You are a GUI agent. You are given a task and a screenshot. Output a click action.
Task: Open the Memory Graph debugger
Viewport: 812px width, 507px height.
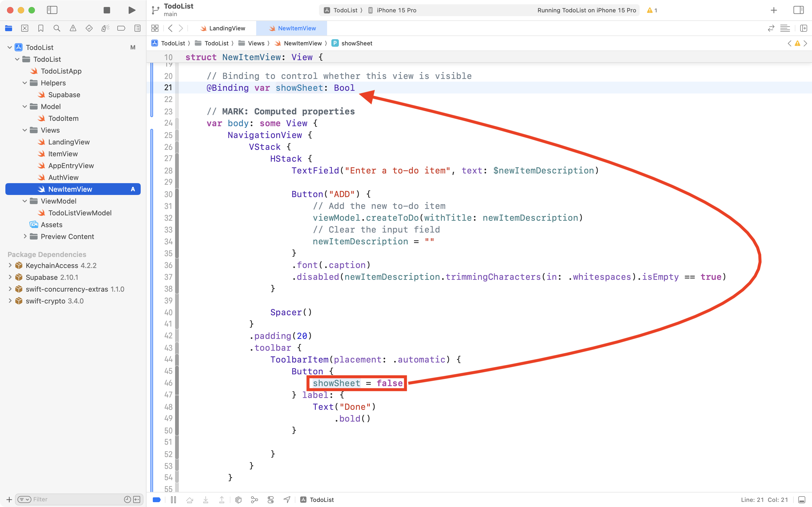[x=255, y=500]
